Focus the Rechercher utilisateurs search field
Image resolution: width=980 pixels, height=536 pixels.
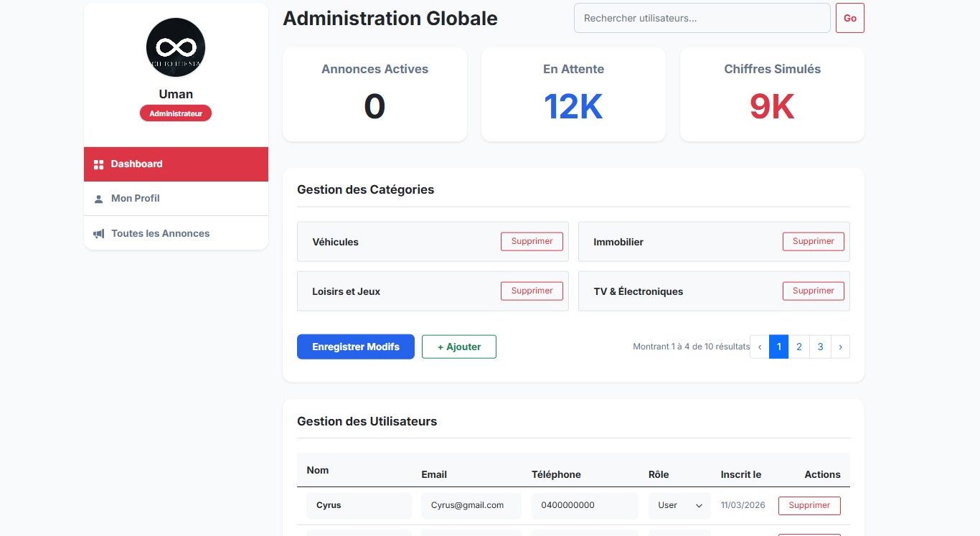[702, 18]
